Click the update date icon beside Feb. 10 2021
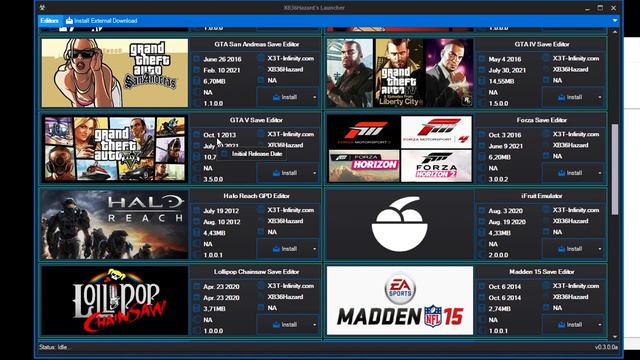The image size is (640, 360). [197, 70]
